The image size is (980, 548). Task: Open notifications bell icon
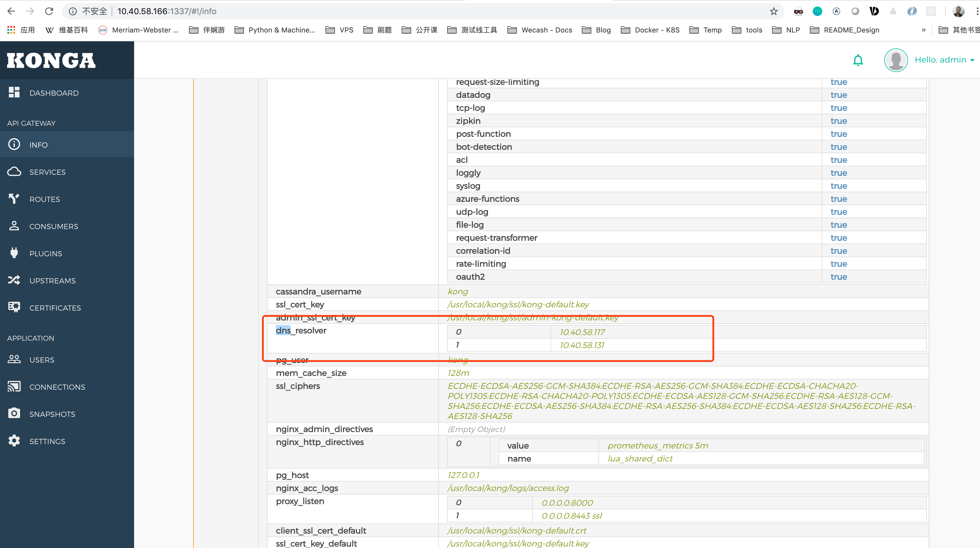[858, 60]
